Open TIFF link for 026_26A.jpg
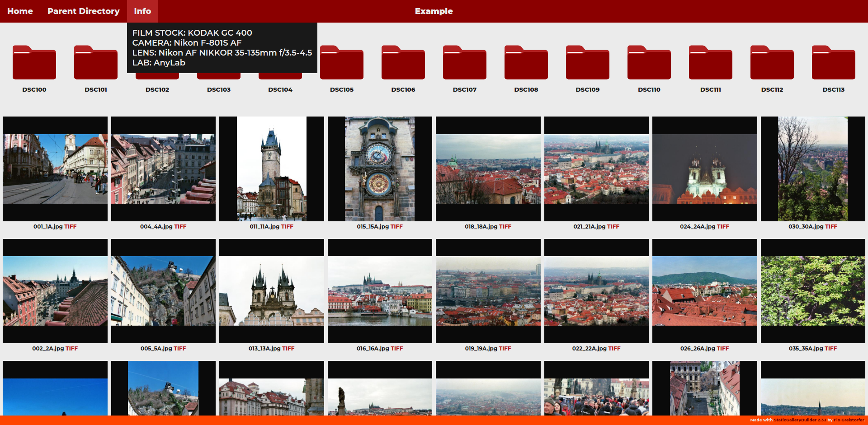 (x=723, y=349)
